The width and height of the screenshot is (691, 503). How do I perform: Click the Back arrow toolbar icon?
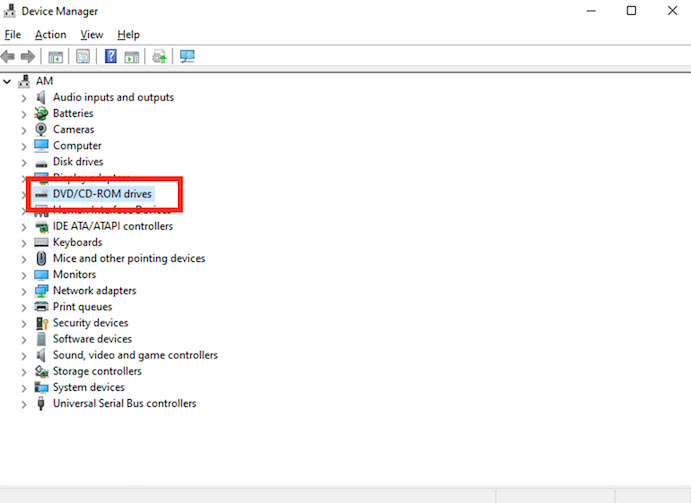(8, 56)
